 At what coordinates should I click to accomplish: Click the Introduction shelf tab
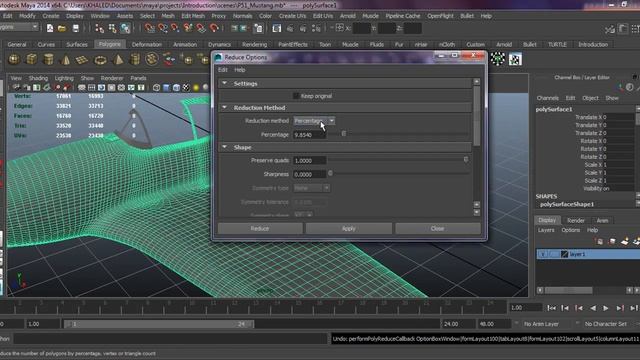pyautogui.click(x=593, y=44)
